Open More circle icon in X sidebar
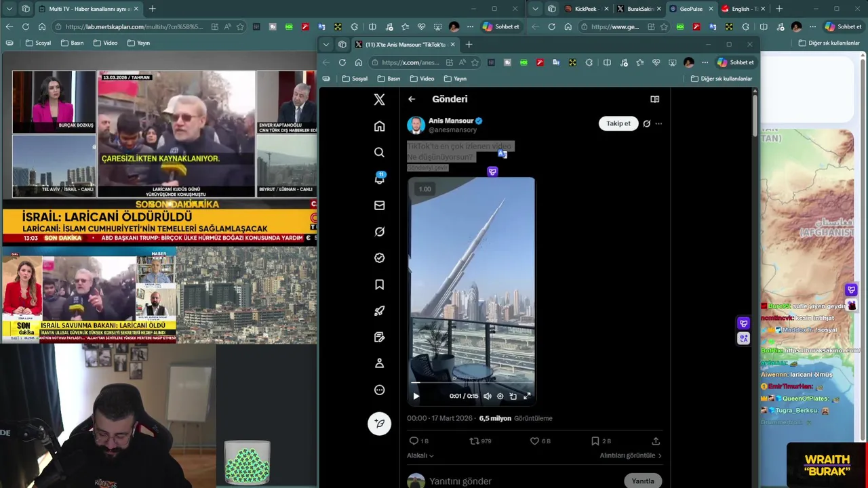The width and height of the screenshot is (868, 488). pyautogui.click(x=379, y=390)
